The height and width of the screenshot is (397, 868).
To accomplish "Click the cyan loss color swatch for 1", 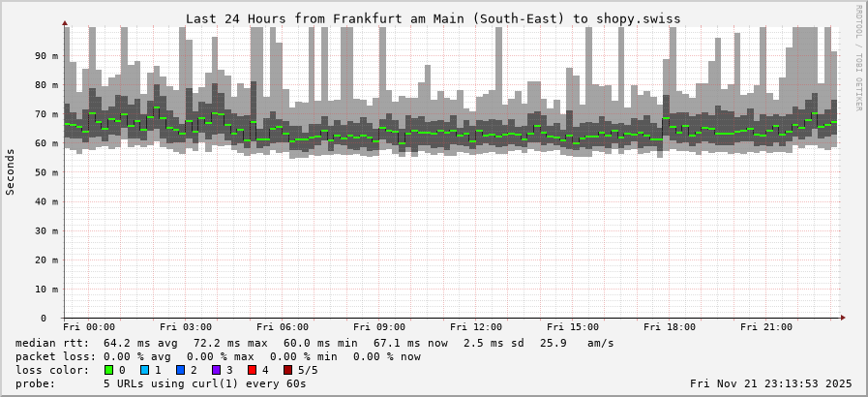I will point(144,370).
